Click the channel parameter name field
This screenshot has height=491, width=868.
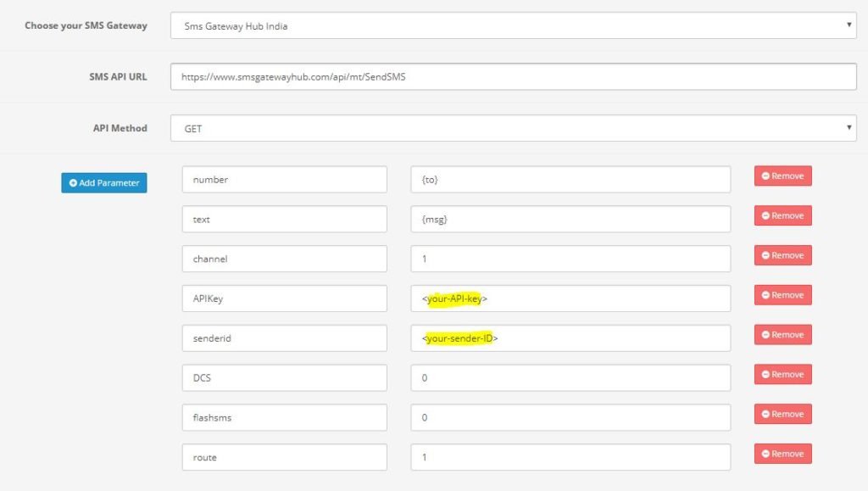[x=284, y=259]
